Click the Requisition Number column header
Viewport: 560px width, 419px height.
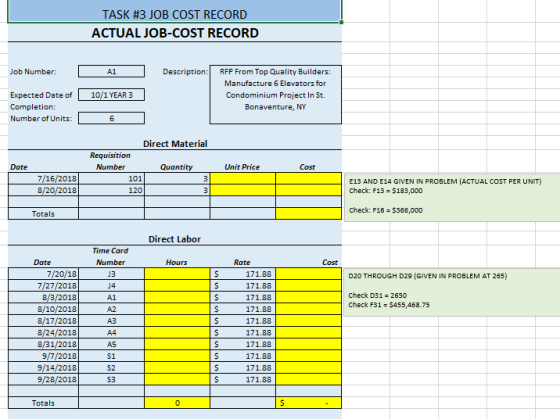click(110, 161)
